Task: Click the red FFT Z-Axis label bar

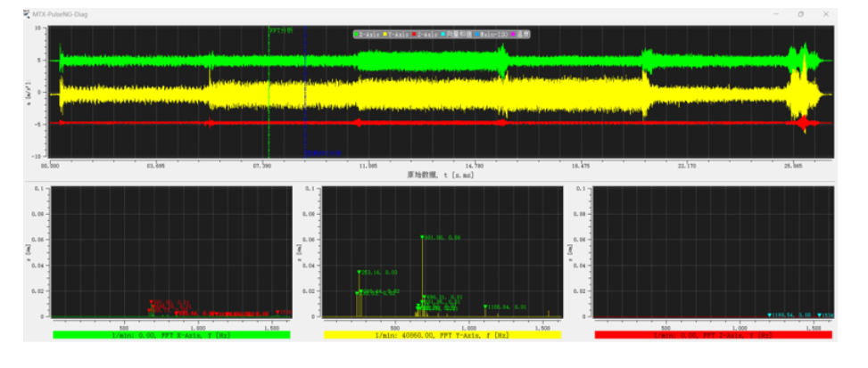Action: coord(713,335)
